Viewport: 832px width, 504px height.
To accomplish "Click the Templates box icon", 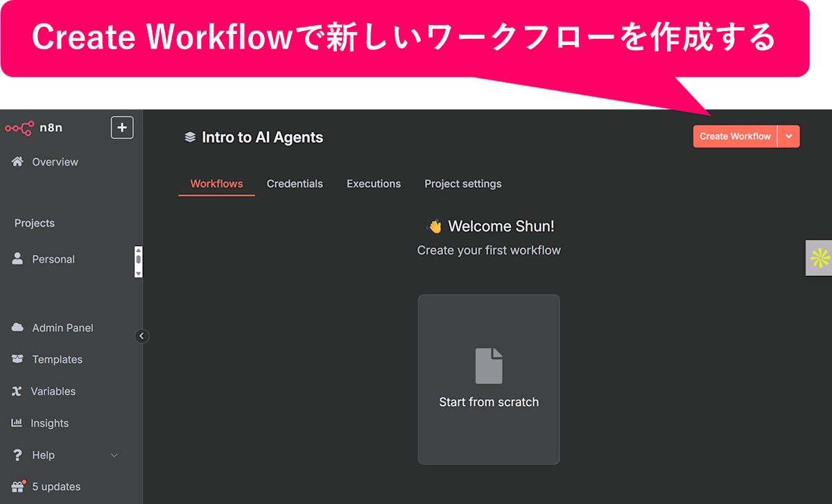I will pyautogui.click(x=17, y=359).
